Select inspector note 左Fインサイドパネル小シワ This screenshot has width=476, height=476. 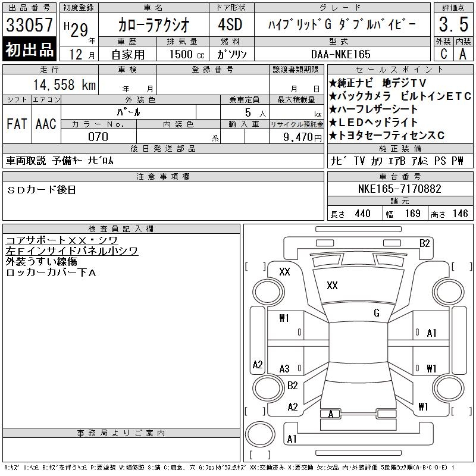[x=72, y=250]
